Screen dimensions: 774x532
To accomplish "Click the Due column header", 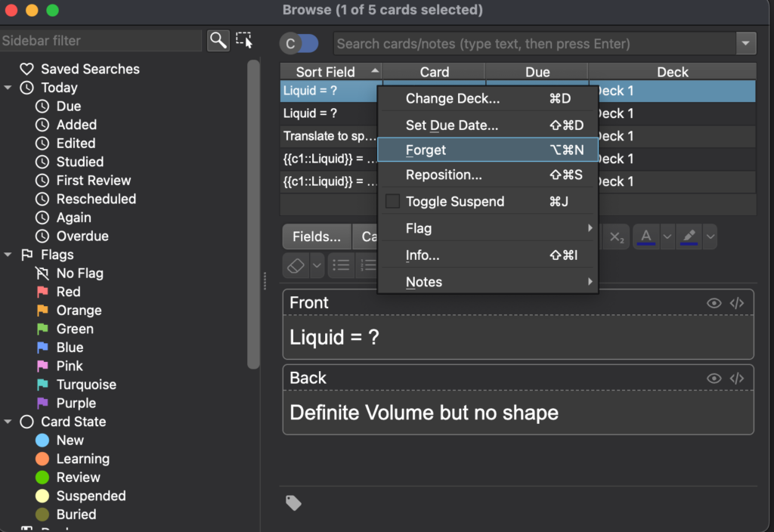I will point(537,72).
